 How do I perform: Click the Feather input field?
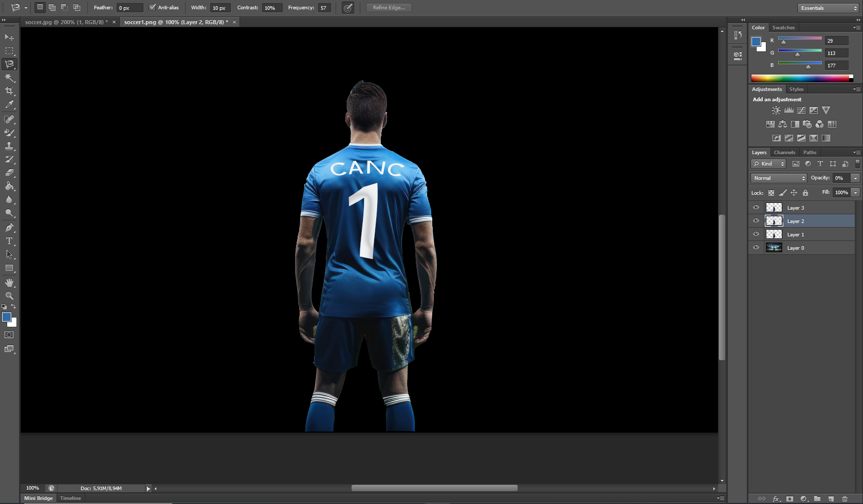click(130, 8)
